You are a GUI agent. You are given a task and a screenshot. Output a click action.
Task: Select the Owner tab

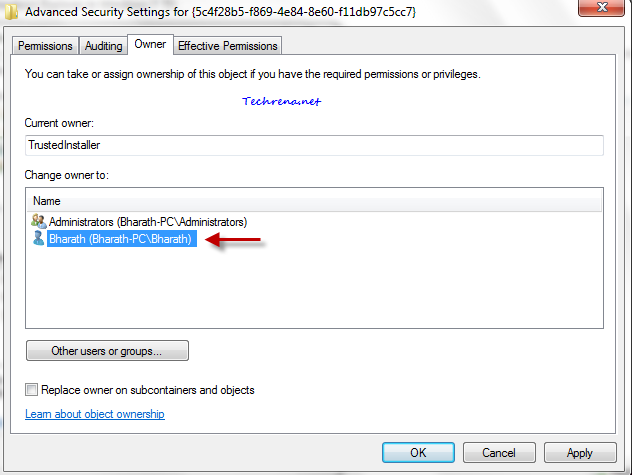coord(150,44)
